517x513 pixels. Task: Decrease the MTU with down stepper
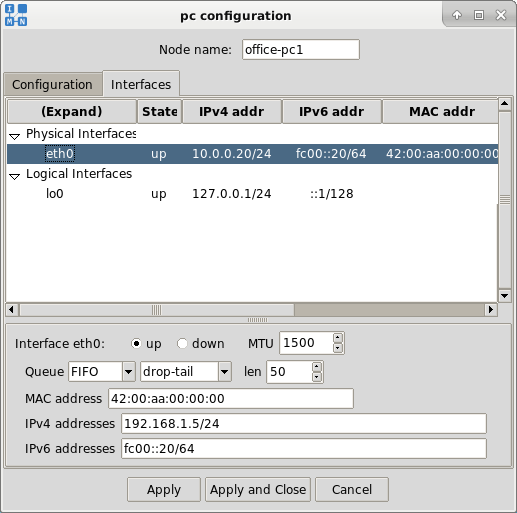(338, 348)
